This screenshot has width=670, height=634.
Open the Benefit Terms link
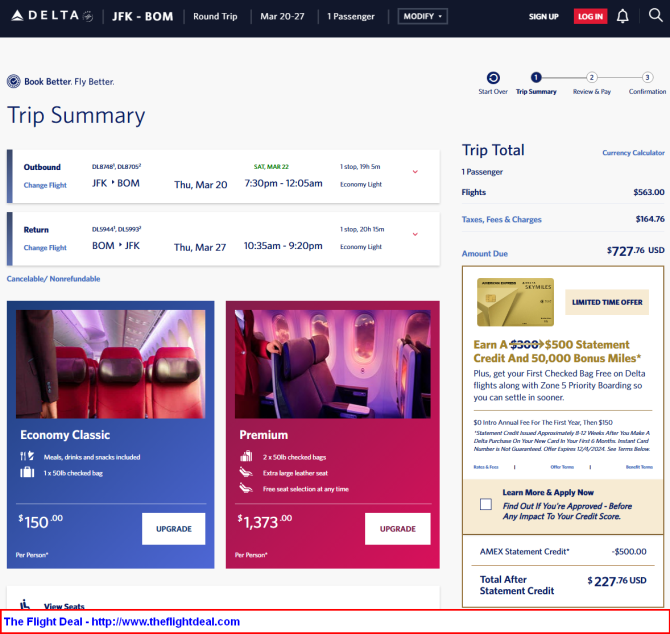point(639,467)
